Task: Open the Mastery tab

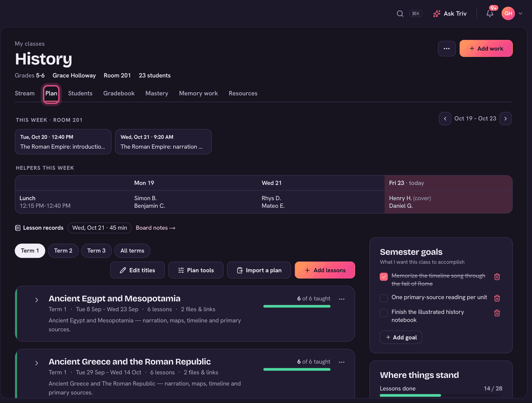Action: (x=157, y=93)
